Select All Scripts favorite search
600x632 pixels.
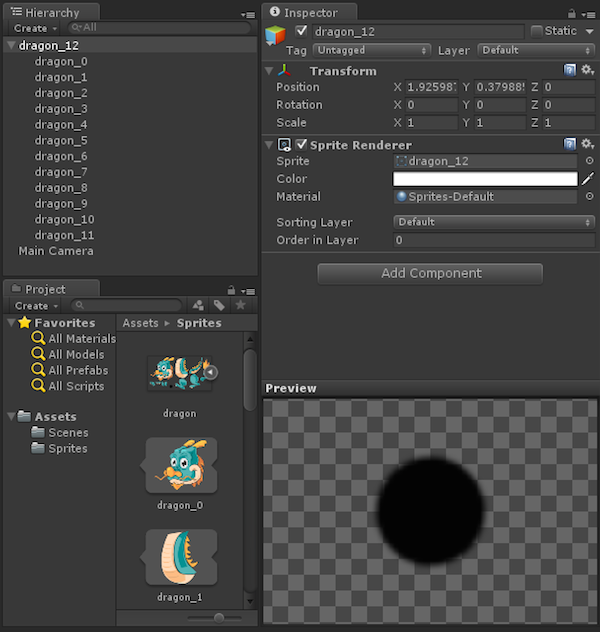[x=68, y=386]
